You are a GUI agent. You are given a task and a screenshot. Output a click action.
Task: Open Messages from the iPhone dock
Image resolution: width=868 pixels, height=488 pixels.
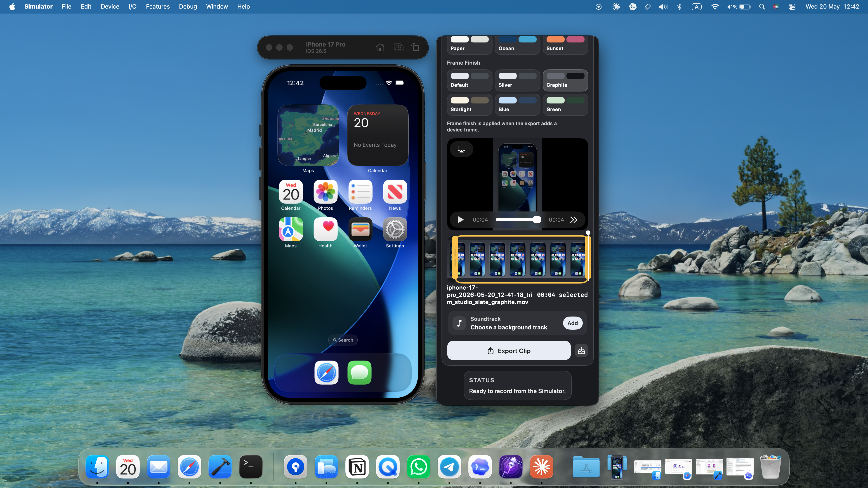360,373
